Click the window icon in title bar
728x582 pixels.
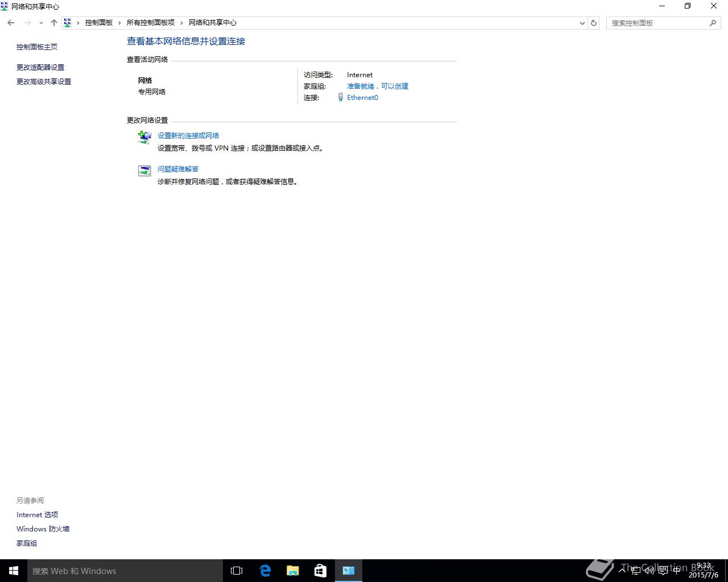click(5, 6)
